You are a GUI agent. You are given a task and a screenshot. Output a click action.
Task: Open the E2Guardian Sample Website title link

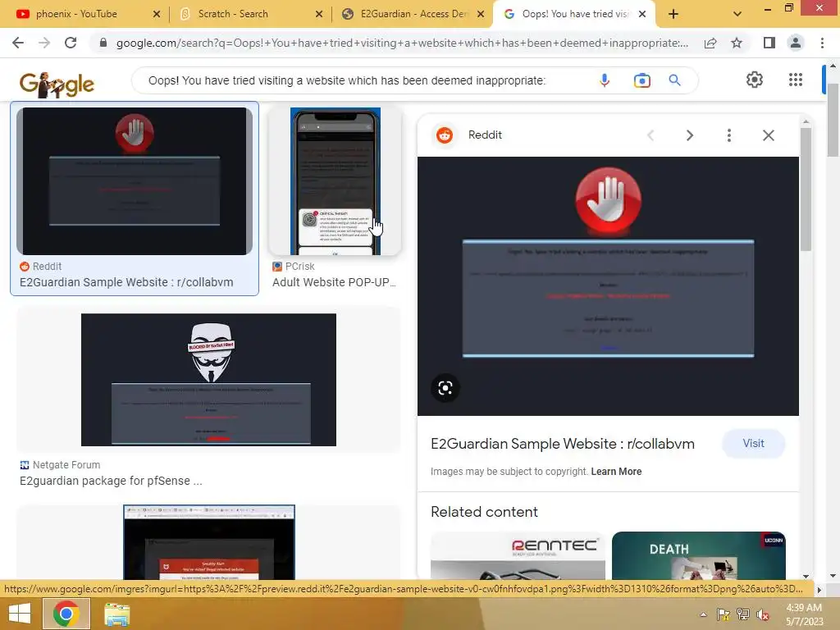point(563,444)
